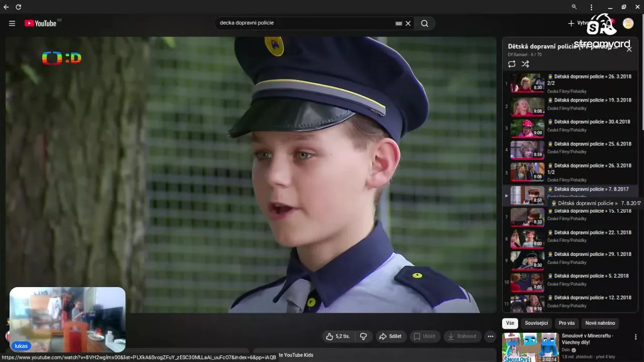
Task: Open the Dětská dopravní policie playlist title
Action: point(562,46)
